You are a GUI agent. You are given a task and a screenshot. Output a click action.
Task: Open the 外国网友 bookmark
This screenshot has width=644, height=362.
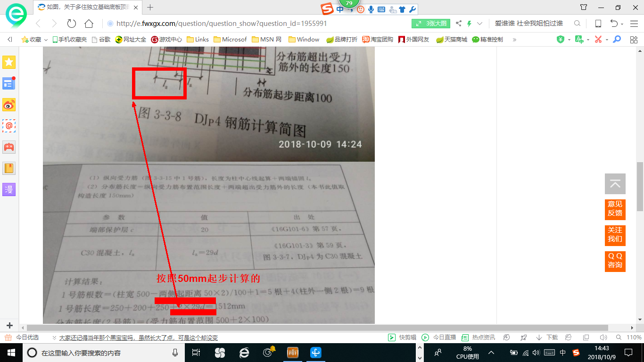414,40
